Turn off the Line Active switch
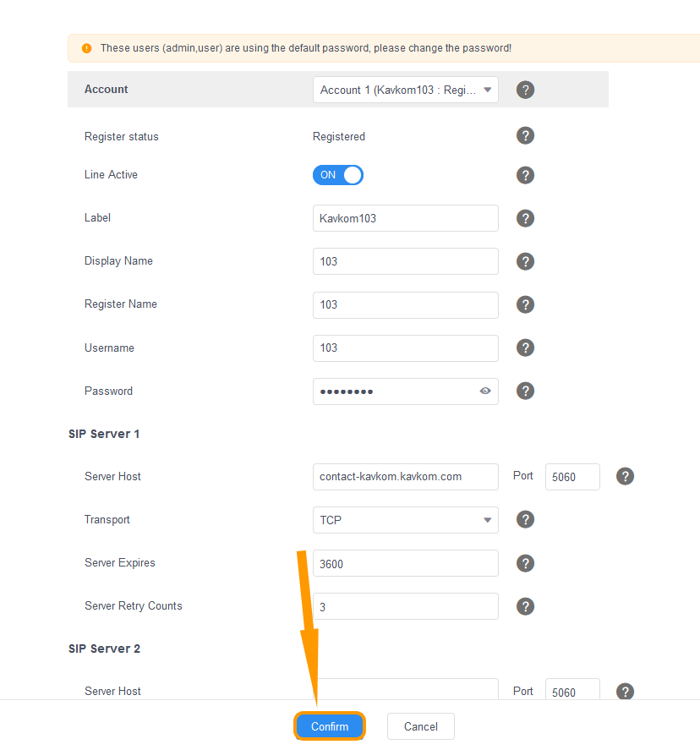Screen dimensions: 700x750 (x=338, y=175)
